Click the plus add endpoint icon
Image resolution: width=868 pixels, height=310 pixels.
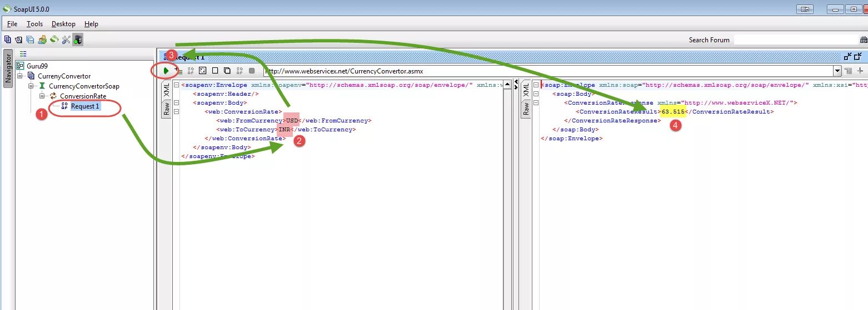860,71
